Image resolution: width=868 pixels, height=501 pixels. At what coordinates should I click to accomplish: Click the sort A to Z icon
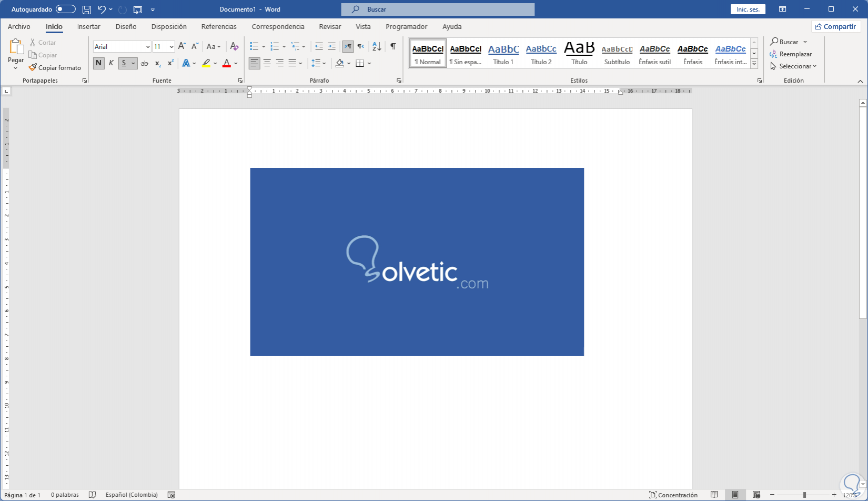377,46
